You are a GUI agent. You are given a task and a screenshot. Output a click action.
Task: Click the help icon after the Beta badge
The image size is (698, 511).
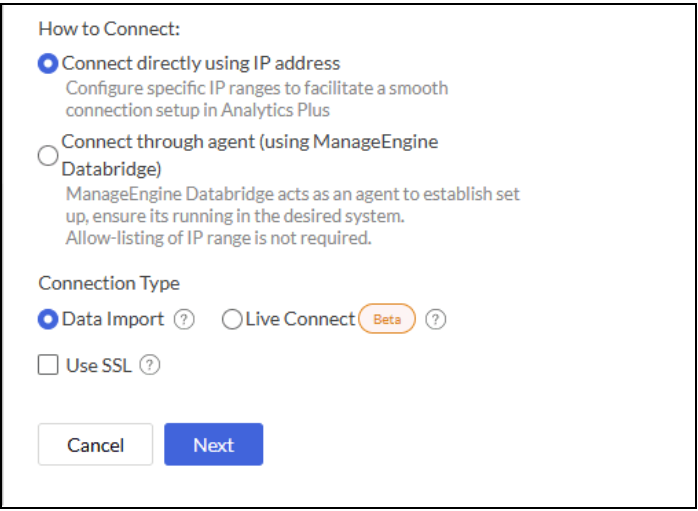436,320
